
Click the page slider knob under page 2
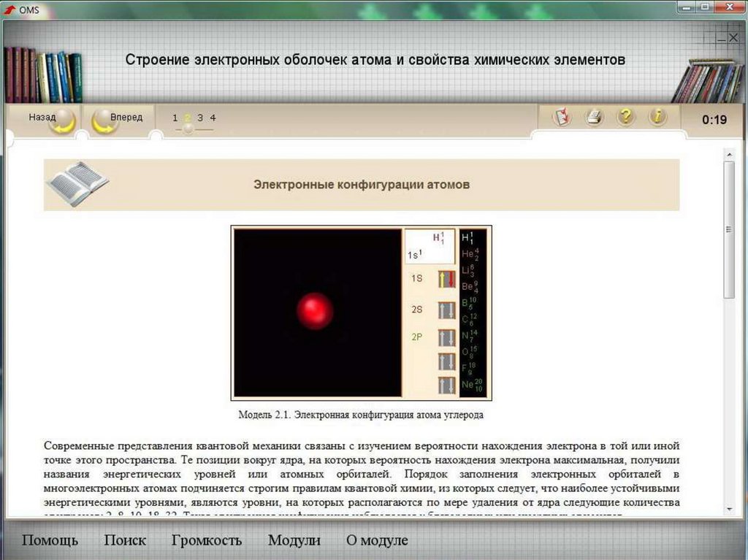188,129
